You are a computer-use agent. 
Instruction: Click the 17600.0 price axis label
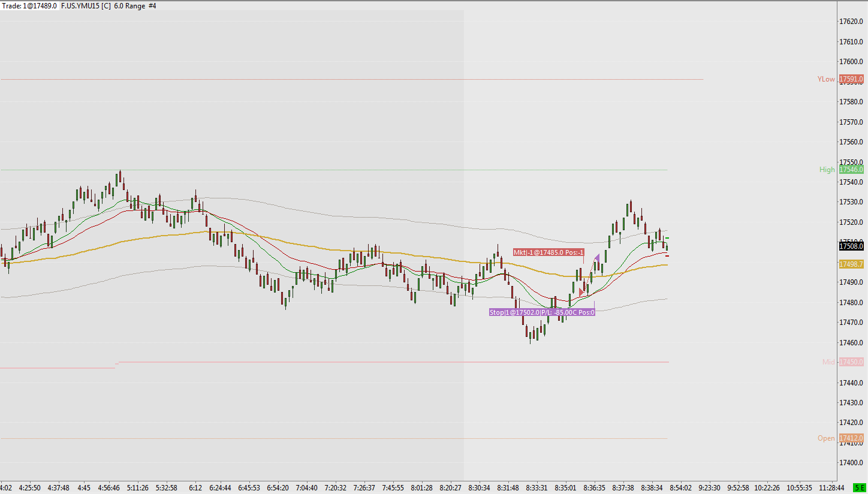(851, 61)
